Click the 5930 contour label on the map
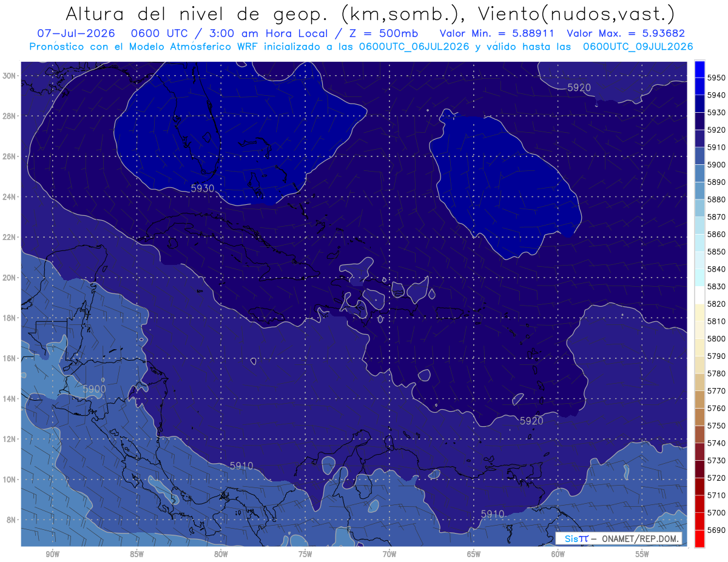 [203, 189]
